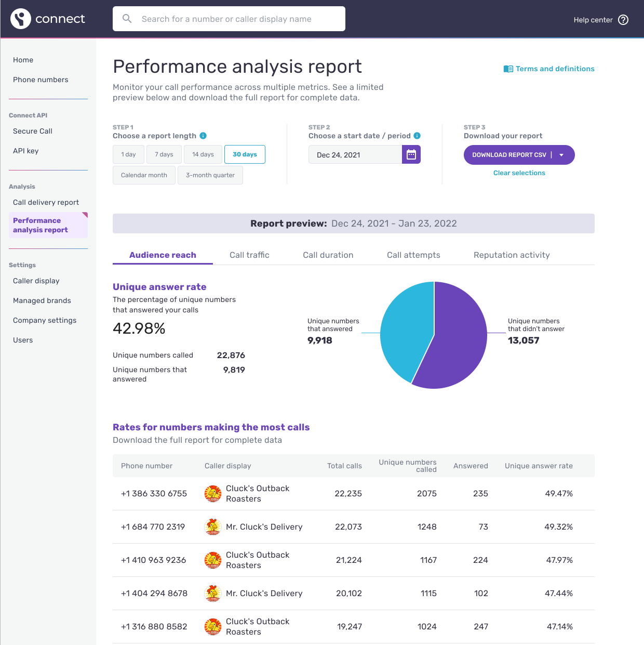
Task: Click Cluck's Outback Roasters logo in first row
Action: pyautogui.click(x=213, y=494)
